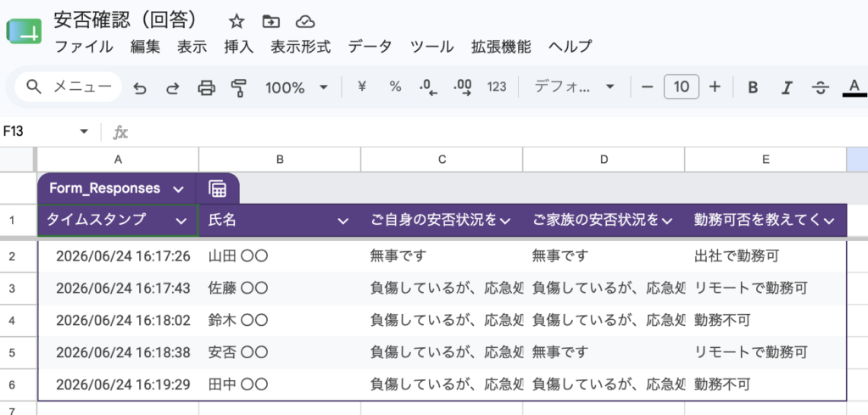Image resolution: width=868 pixels, height=415 pixels.
Task: Open the ファイル menu
Action: 84,47
